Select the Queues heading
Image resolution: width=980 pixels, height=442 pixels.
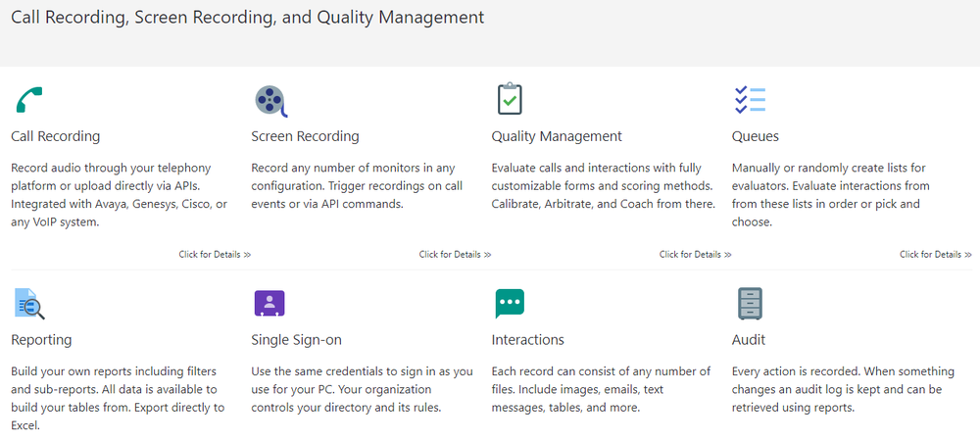point(755,135)
